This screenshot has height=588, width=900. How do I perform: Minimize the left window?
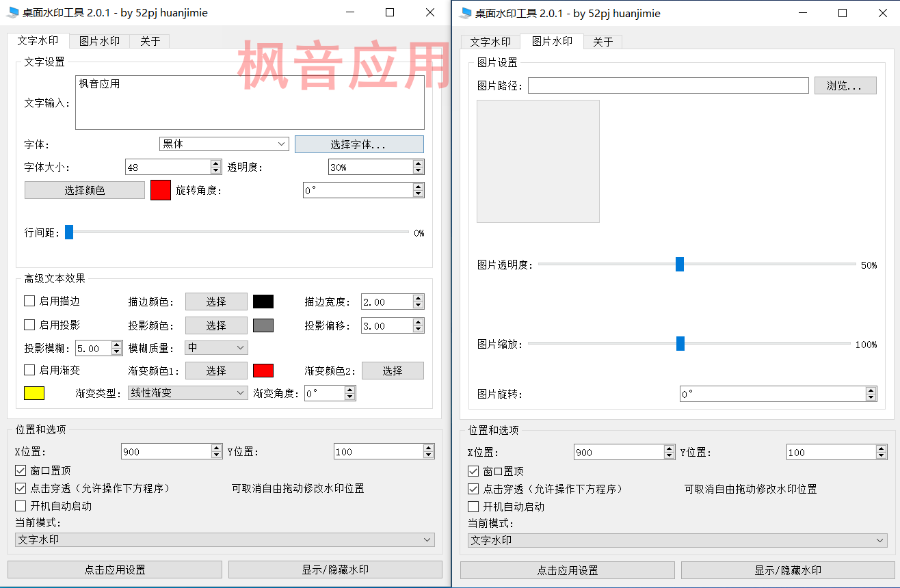(349, 12)
